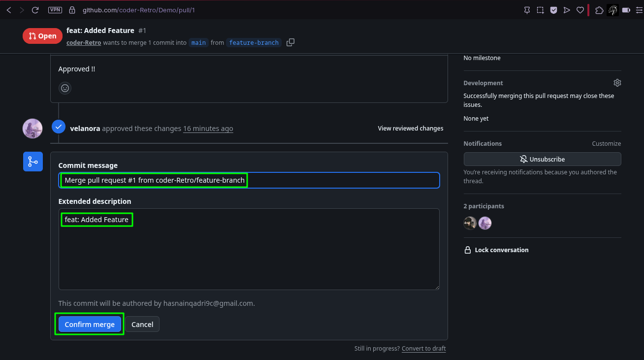644x360 pixels.
Task: Copy the feature-branch name with copy icon
Action: pyautogui.click(x=290, y=42)
